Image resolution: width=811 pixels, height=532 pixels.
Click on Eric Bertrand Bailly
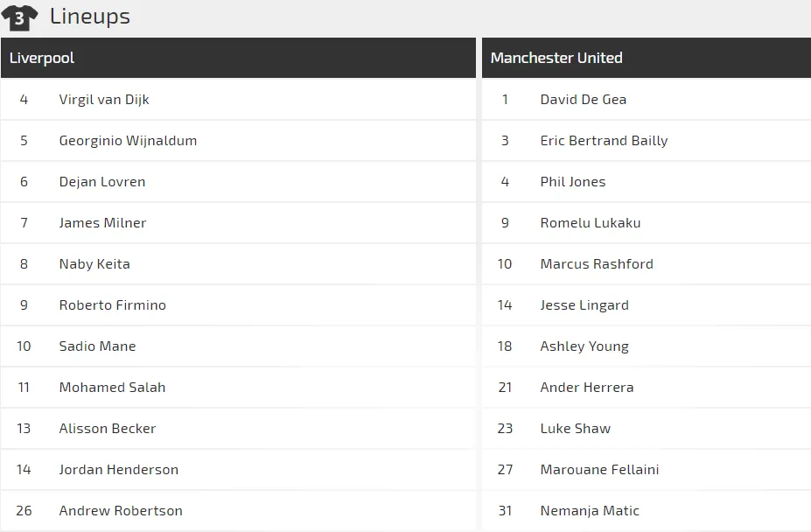tap(604, 141)
